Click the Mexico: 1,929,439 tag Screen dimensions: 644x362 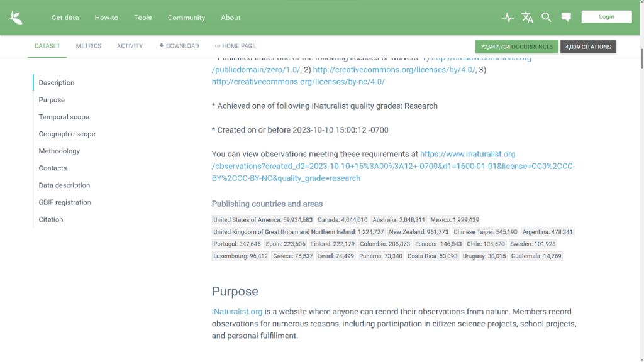click(x=455, y=220)
